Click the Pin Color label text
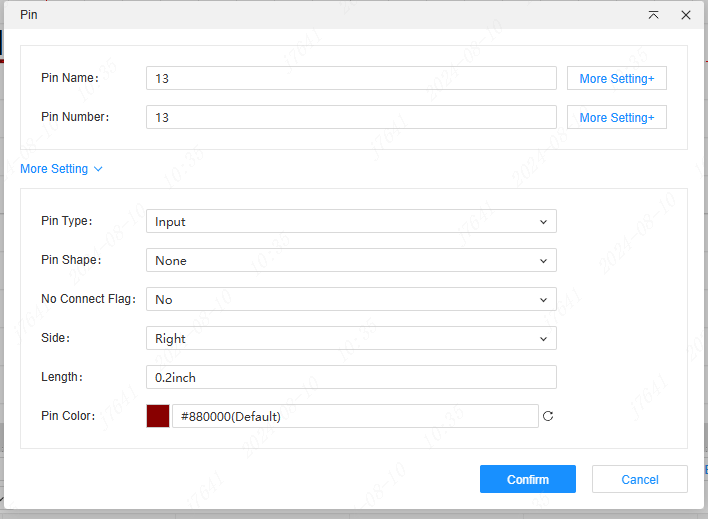The image size is (708, 519). (68, 416)
